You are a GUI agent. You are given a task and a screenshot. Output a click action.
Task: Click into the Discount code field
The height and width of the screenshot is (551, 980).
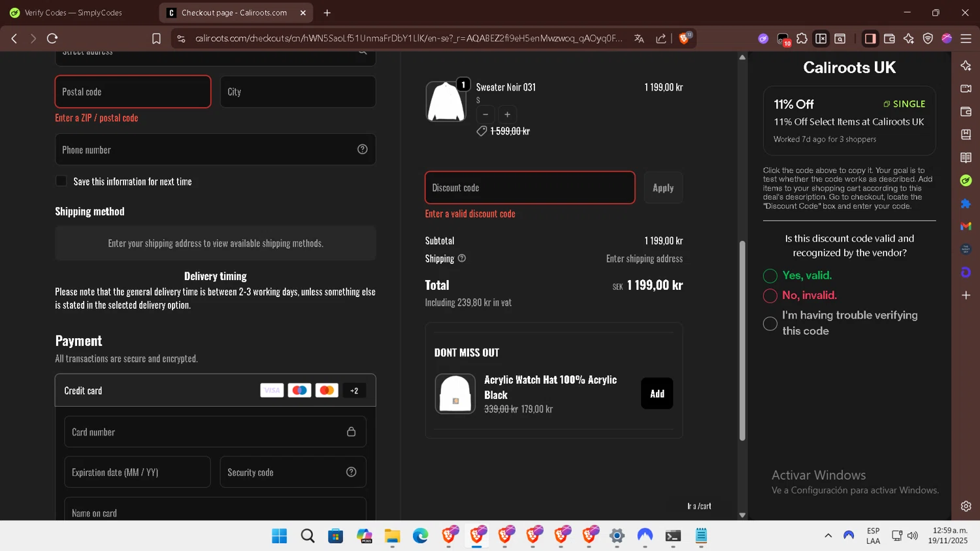point(530,187)
